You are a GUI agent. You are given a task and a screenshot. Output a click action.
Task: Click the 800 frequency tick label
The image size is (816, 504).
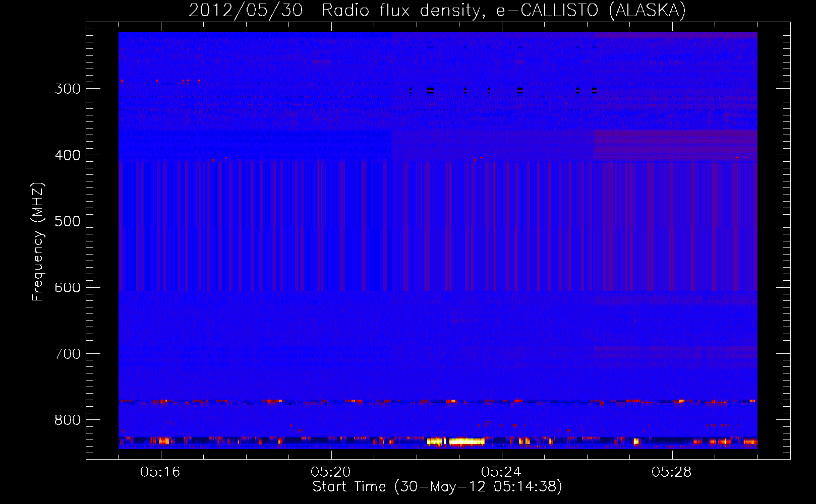click(x=68, y=420)
